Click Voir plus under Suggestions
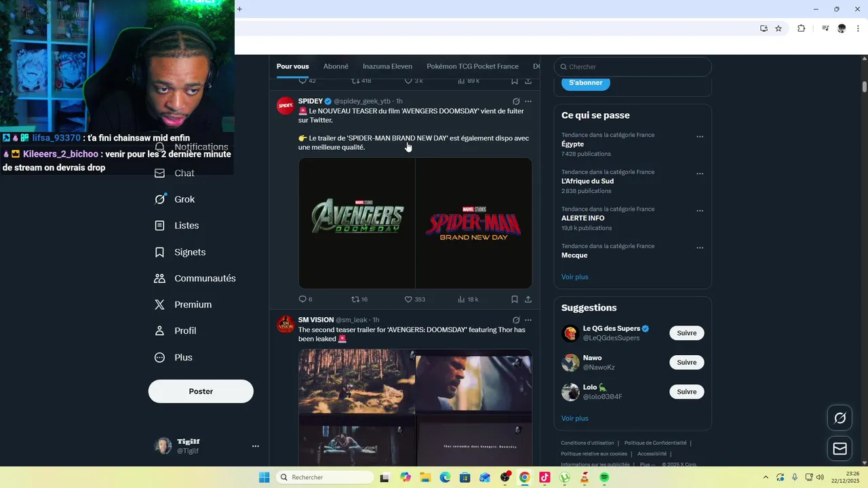The height and width of the screenshot is (488, 868). tap(574, 418)
